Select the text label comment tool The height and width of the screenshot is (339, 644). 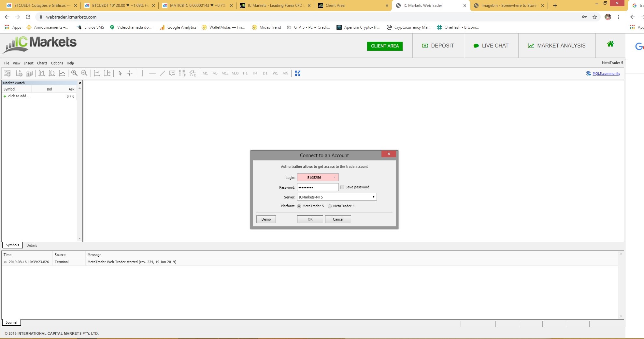172,73
